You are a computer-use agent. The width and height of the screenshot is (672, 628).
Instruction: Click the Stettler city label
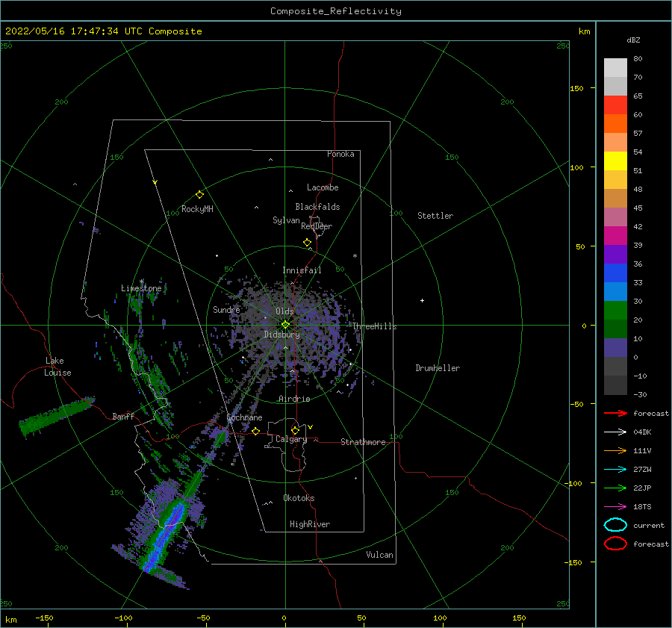(435, 216)
